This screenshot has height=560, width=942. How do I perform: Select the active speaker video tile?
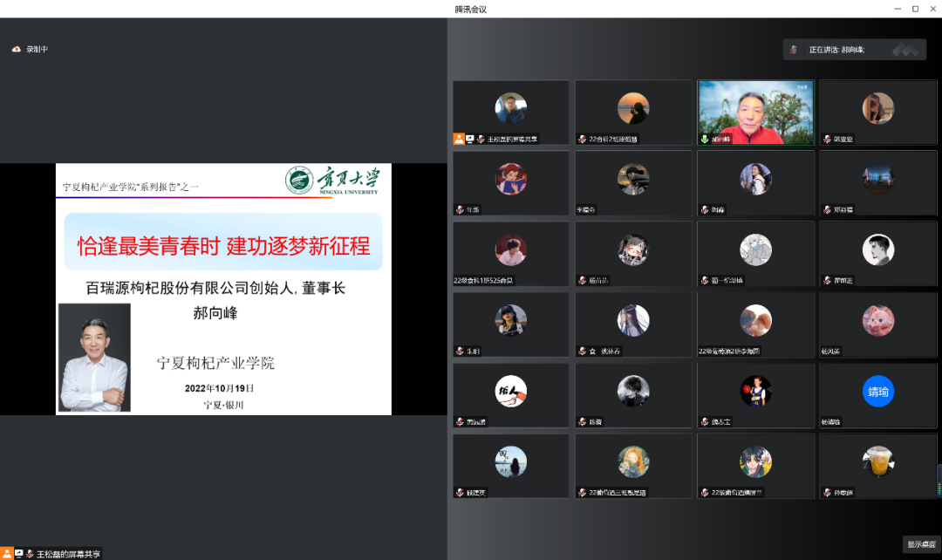pyautogui.click(x=755, y=112)
